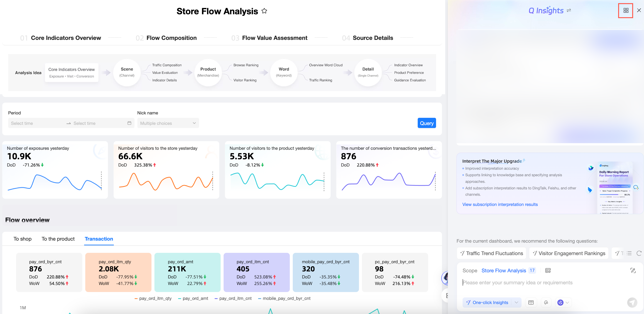Expand the Nick name multiple choices dropdown
This screenshot has height=314, width=644.
click(168, 123)
